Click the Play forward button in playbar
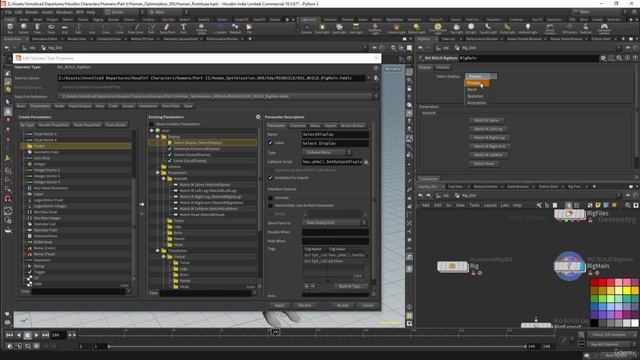The width and height of the screenshot is (640, 360). (36, 335)
